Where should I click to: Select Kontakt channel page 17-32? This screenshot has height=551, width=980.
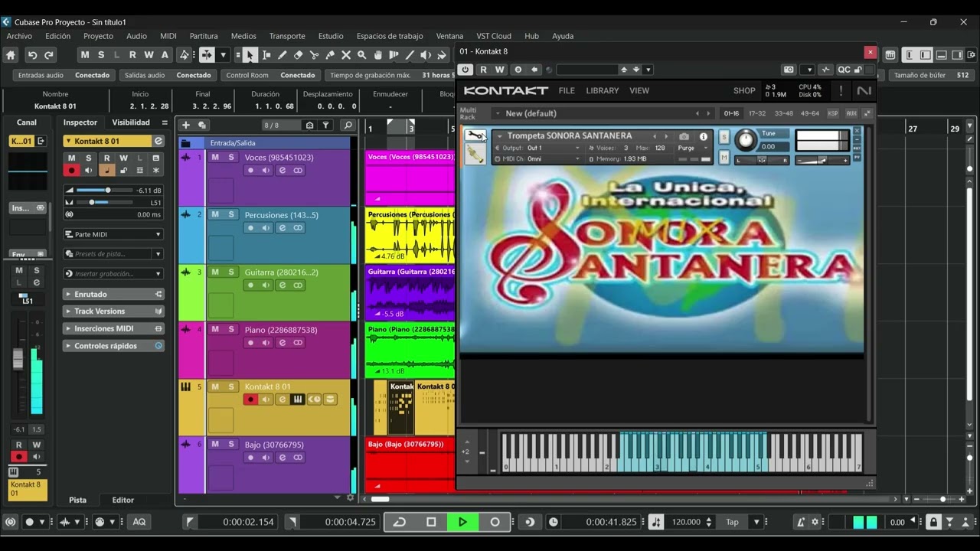click(756, 113)
